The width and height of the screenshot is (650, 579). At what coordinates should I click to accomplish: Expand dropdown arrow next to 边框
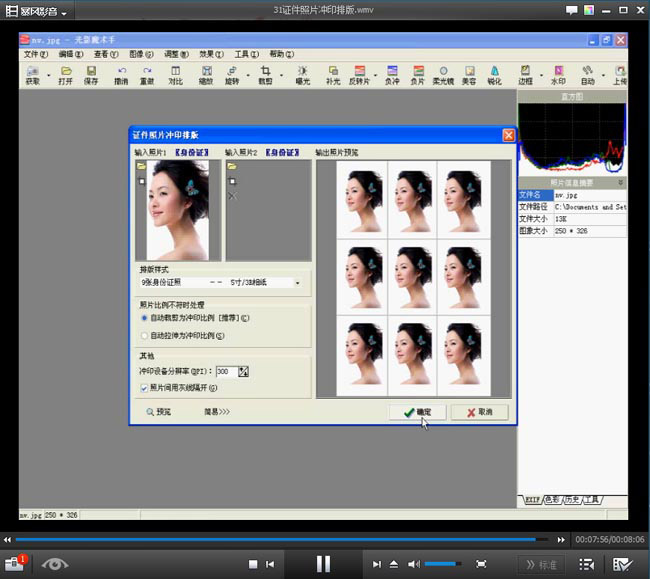541,75
